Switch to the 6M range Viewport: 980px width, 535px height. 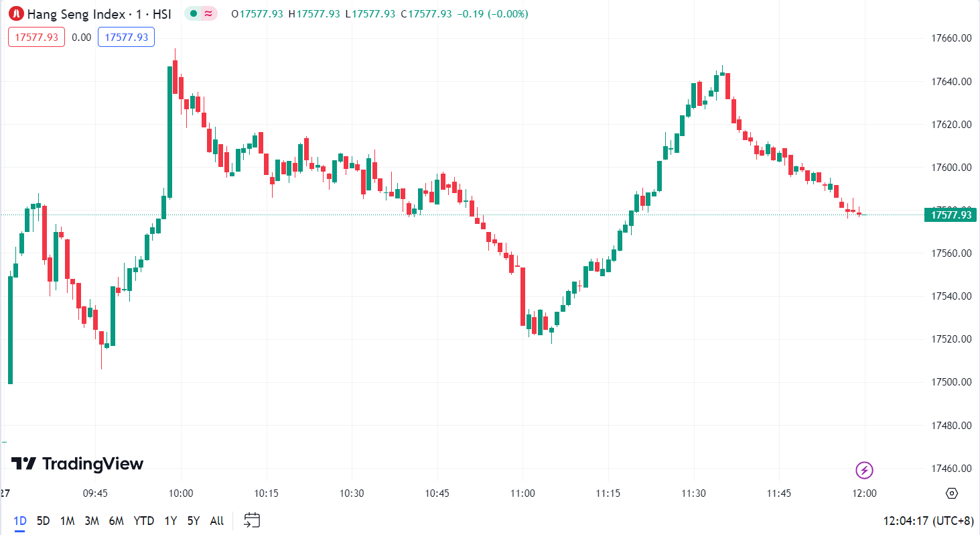[x=117, y=521]
